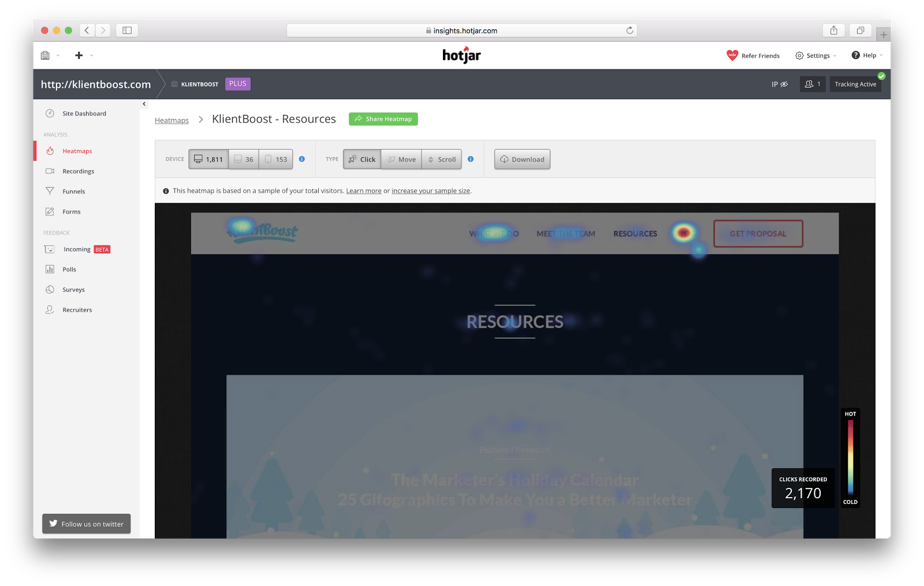
Task: Switch heatmap type to Click
Action: (x=362, y=159)
